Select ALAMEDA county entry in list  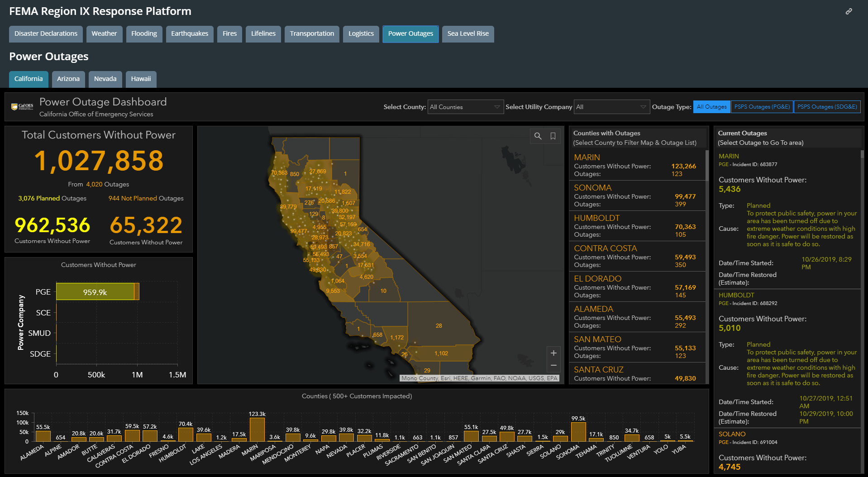click(x=637, y=317)
